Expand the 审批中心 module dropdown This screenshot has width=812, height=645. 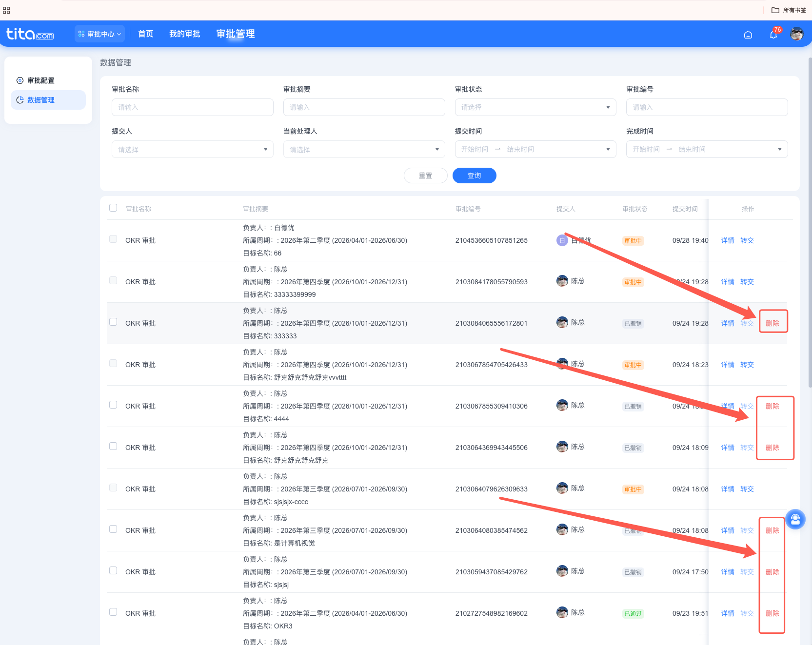coord(99,34)
